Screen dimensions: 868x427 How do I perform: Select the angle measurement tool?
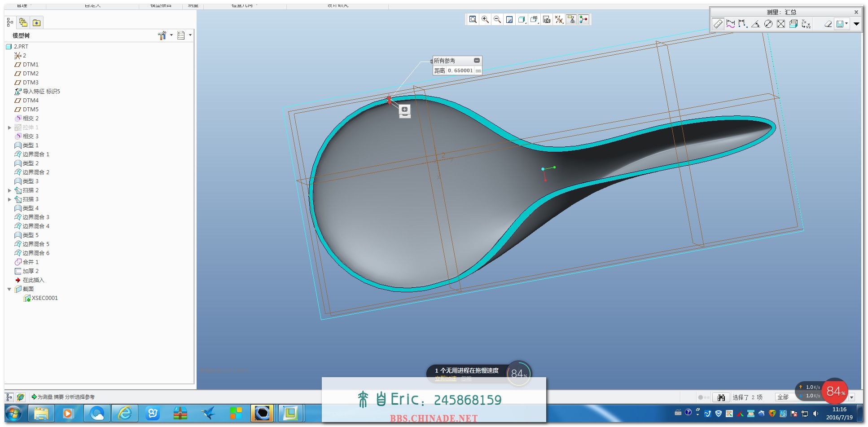[756, 24]
